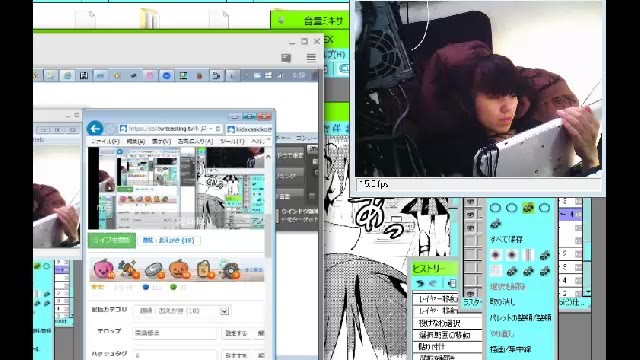This screenshot has height=360, width=640.
Task: Click the pink apple item icon
Action: tap(103, 269)
